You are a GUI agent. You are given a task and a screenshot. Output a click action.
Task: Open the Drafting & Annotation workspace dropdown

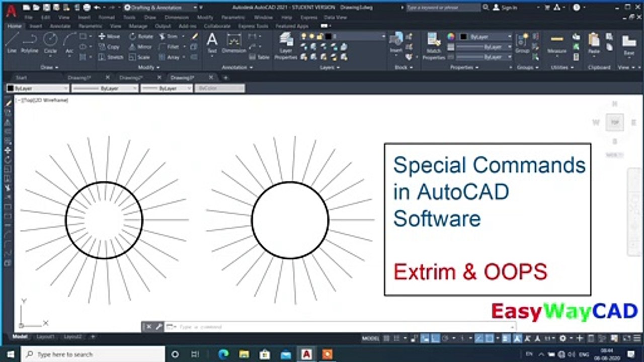tap(160, 8)
